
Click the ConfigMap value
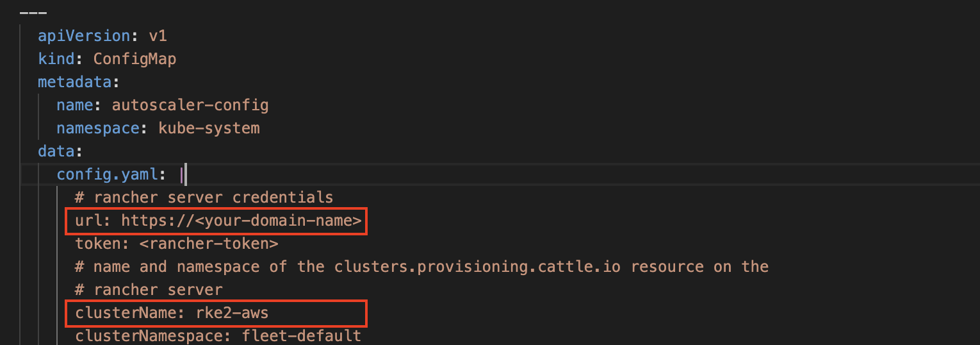click(x=135, y=59)
